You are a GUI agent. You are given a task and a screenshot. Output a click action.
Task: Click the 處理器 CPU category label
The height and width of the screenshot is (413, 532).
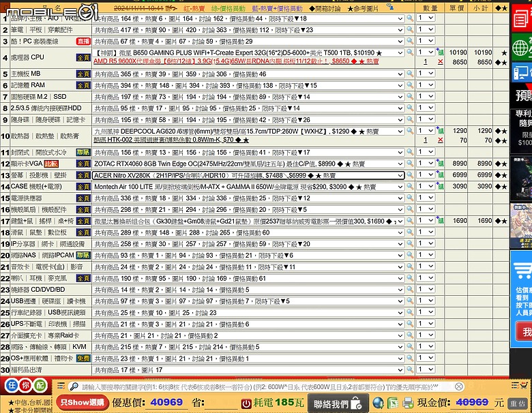27,57
